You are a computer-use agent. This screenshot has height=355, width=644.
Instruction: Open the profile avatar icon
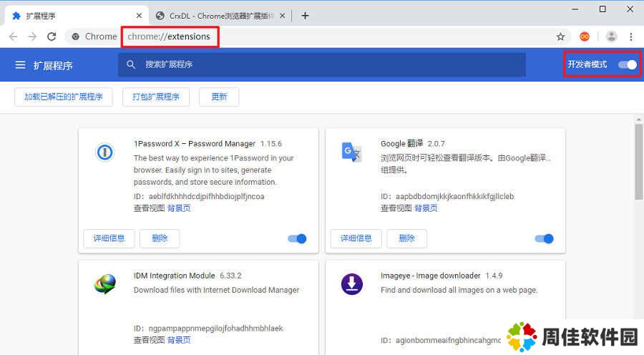611,37
